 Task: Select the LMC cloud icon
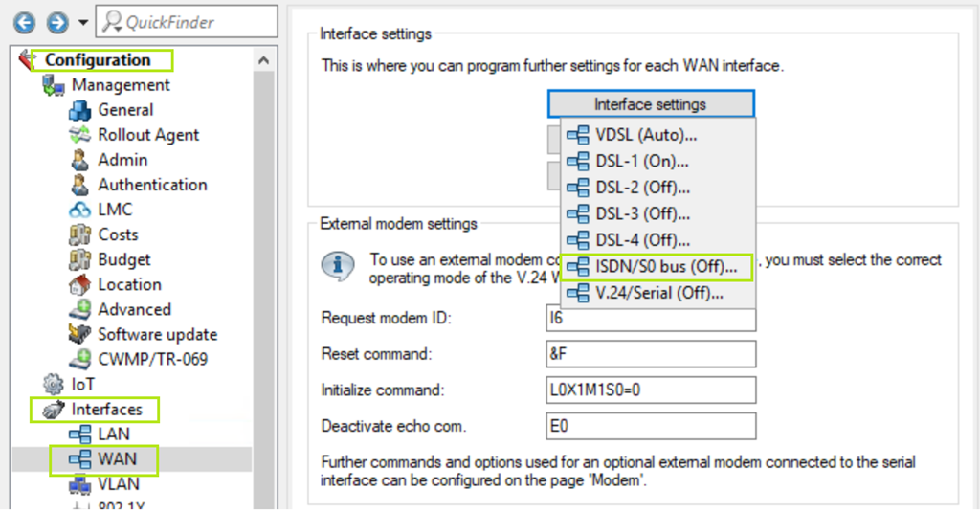(80, 210)
